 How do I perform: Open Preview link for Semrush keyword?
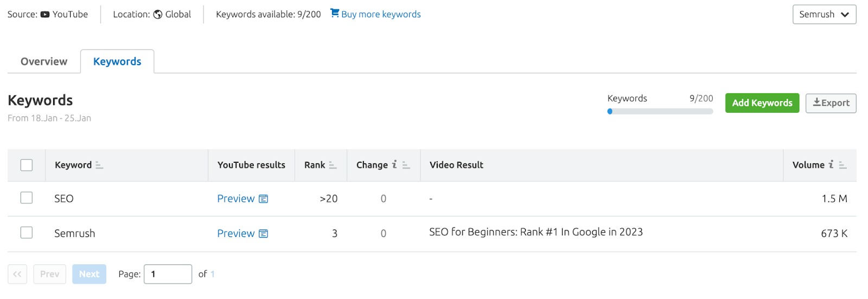pyautogui.click(x=236, y=234)
